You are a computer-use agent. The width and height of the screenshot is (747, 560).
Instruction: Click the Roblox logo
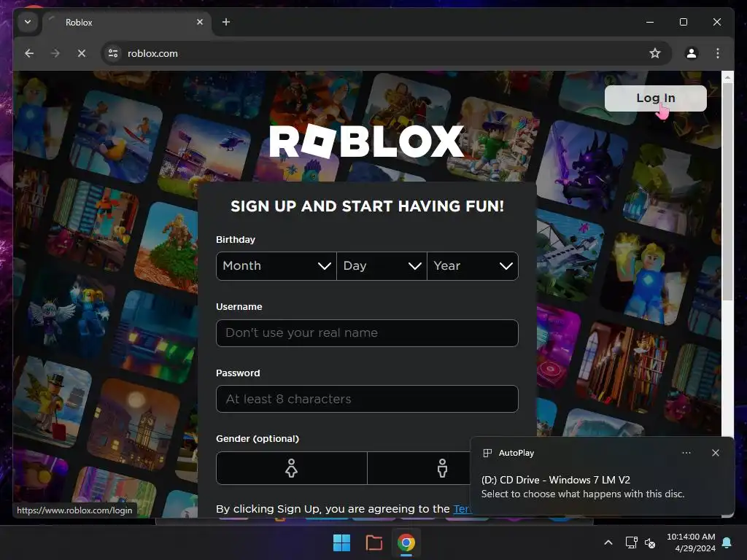click(x=366, y=141)
